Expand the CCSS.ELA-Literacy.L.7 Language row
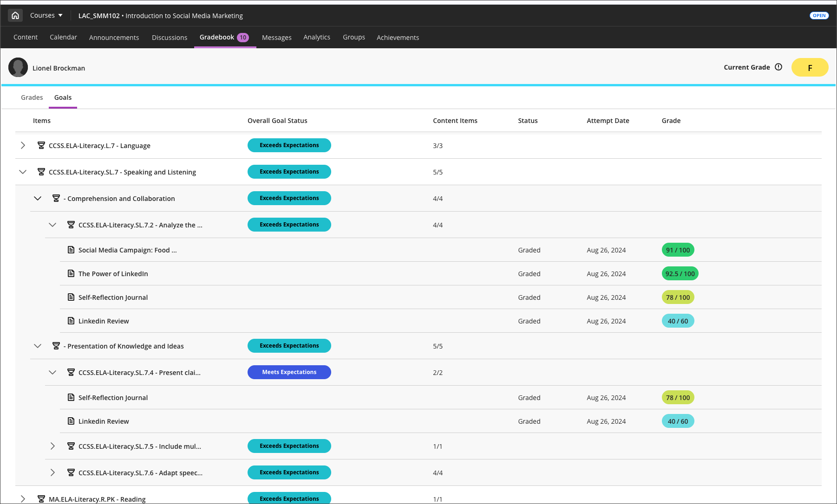This screenshot has height=504, width=837. (23, 145)
